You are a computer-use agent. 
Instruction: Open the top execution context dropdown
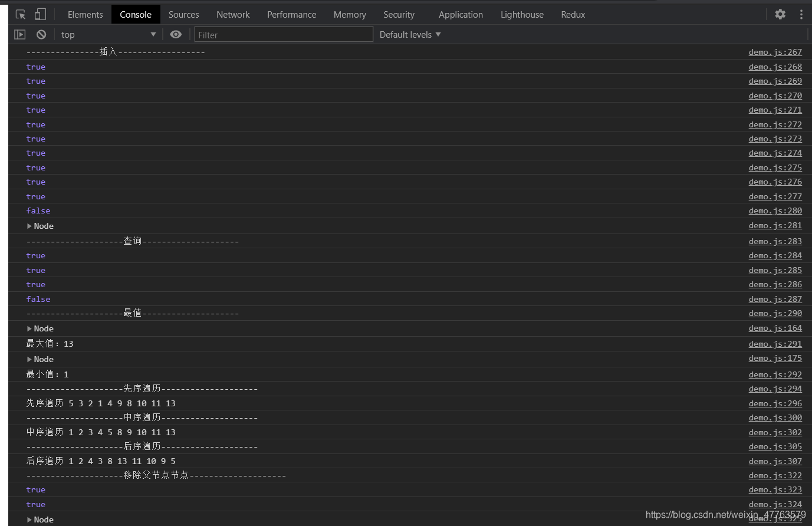point(109,35)
